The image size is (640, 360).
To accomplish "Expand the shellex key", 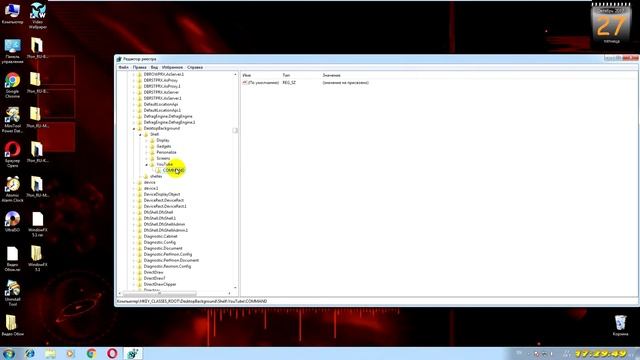I will (x=140, y=176).
